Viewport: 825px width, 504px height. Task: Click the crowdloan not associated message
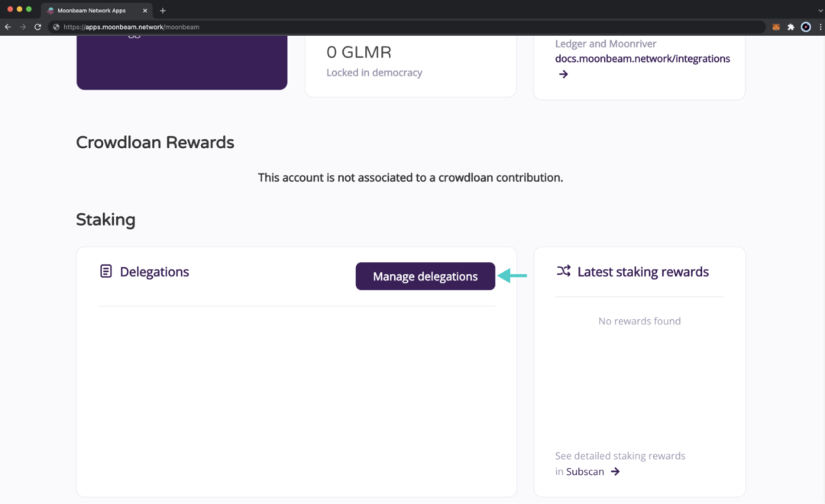click(x=410, y=178)
